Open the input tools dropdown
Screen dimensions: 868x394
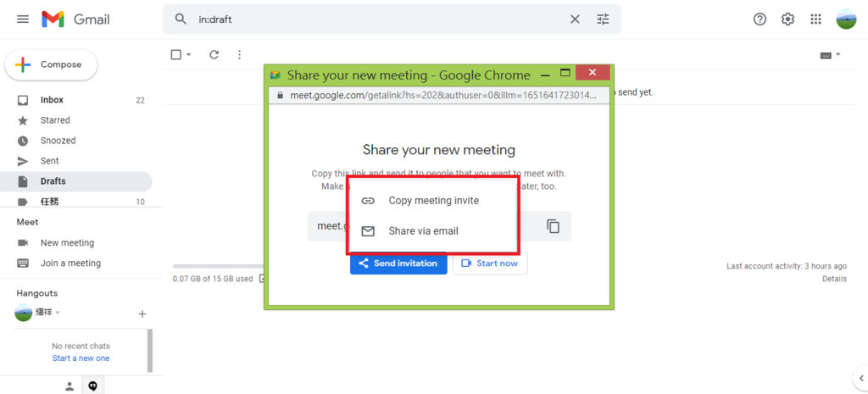point(830,55)
